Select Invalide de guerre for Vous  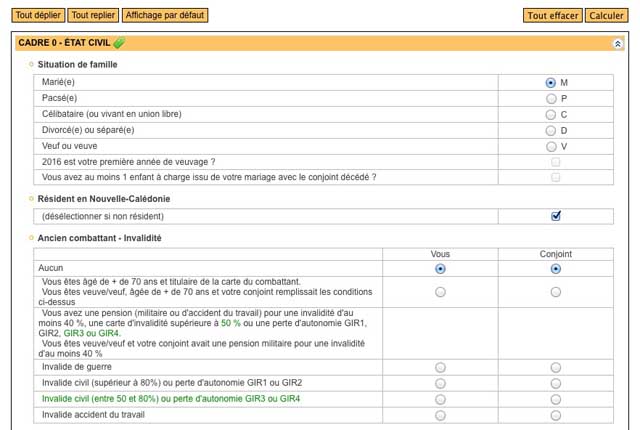click(440, 368)
